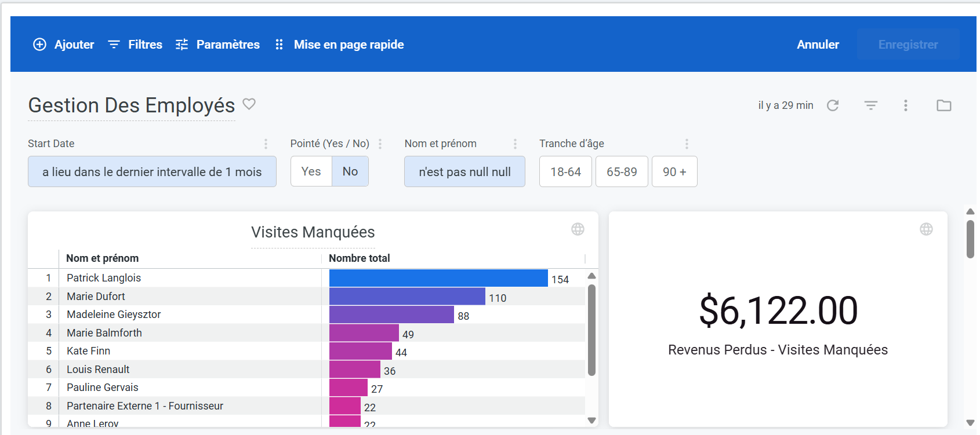Select the 18-64 age range
980x435 pixels.
(565, 172)
